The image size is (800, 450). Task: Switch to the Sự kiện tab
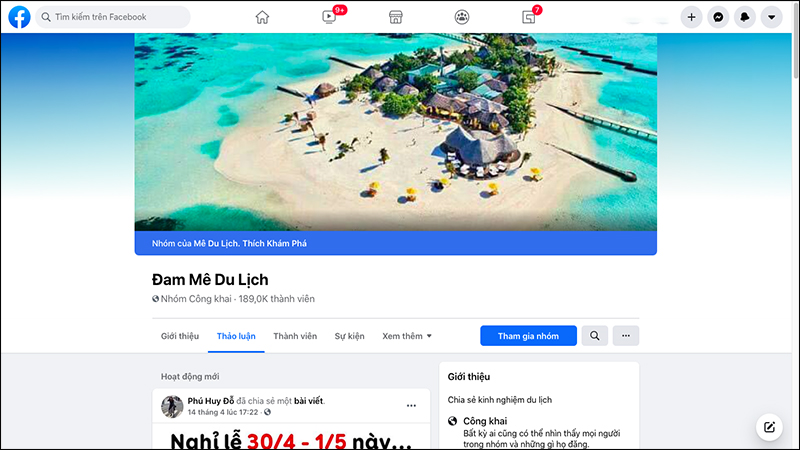349,336
